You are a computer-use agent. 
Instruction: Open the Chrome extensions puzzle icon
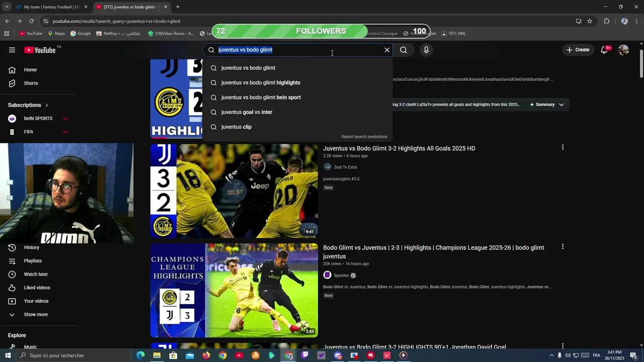point(606,21)
